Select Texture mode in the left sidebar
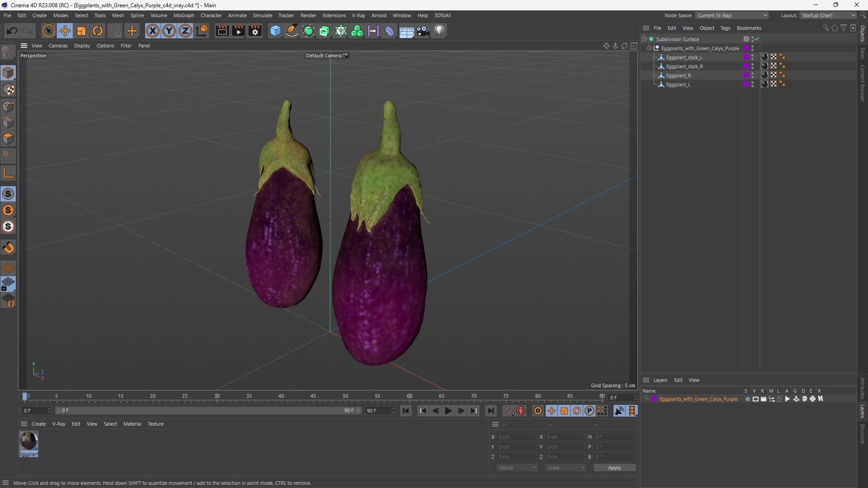Viewport: 868px width, 488px height. click(x=8, y=89)
